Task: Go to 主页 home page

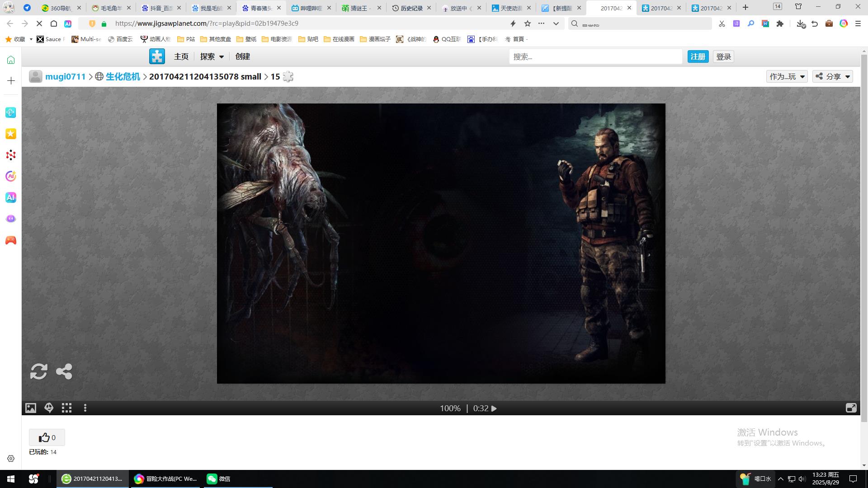Action: [181, 56]
